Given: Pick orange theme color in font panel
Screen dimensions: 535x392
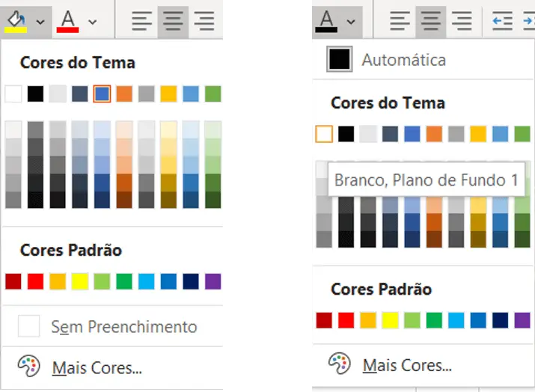Looking at the screenshot, I should (x=434, y=134).
